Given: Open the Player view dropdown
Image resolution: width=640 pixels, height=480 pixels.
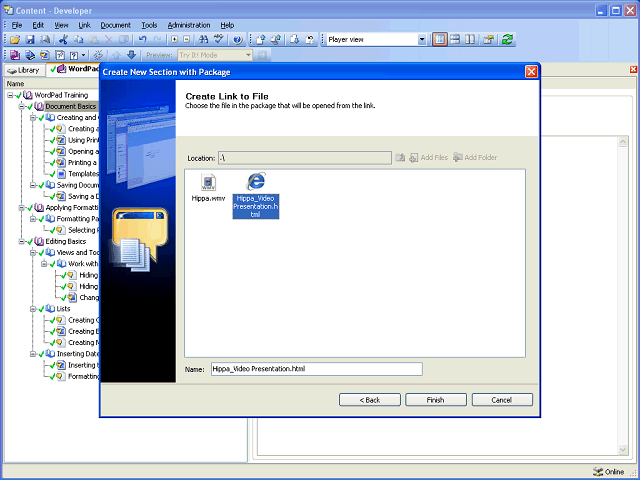Looking at the screenshot, I should coord(422,40).
